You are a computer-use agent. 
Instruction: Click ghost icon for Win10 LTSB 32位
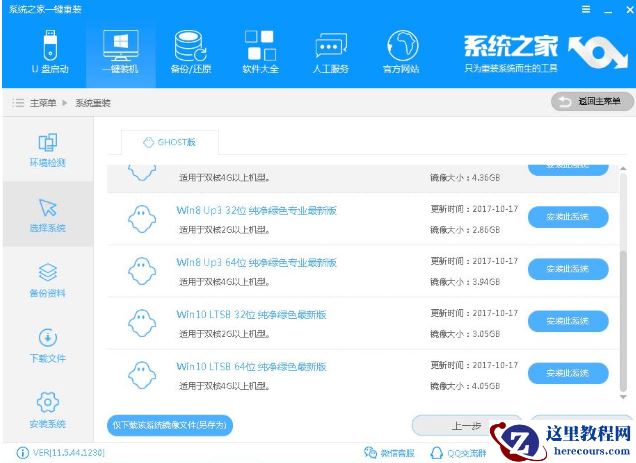[x=142, y=323]
